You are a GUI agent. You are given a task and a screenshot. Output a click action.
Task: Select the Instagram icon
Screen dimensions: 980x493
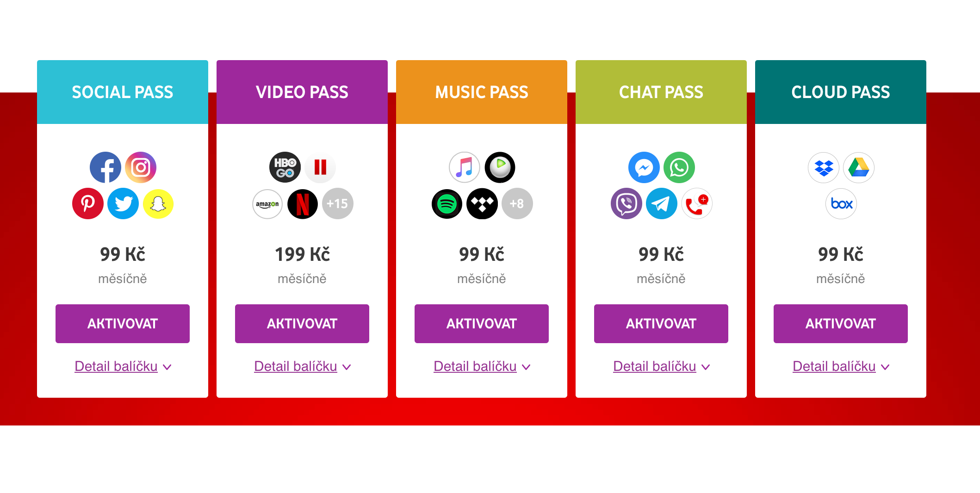coord(140,167)
